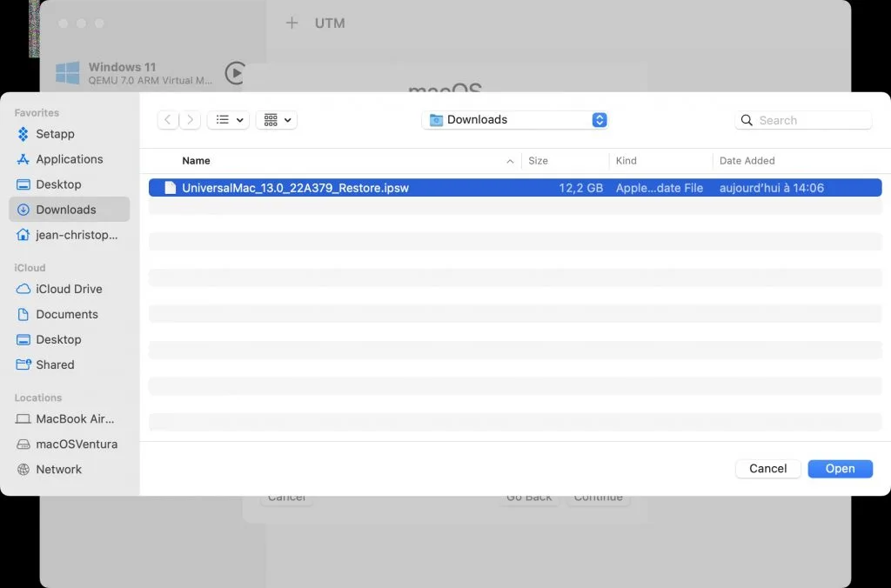Toggle the Name sort direction arrow

tap(510, 161)
